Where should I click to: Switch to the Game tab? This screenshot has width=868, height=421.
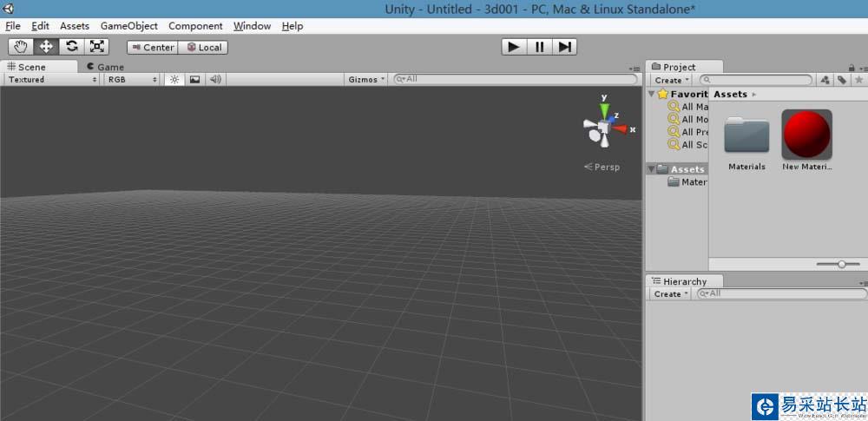[x=105, y=67]
